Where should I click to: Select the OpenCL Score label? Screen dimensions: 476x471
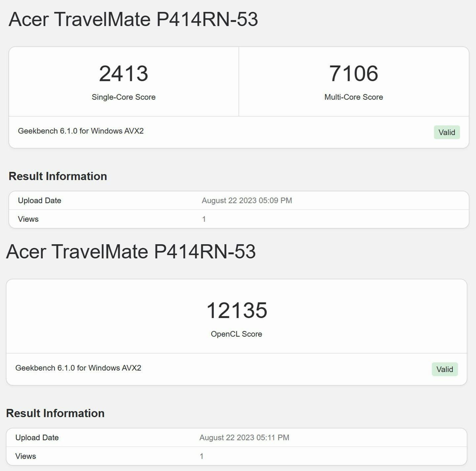[236, 334]
